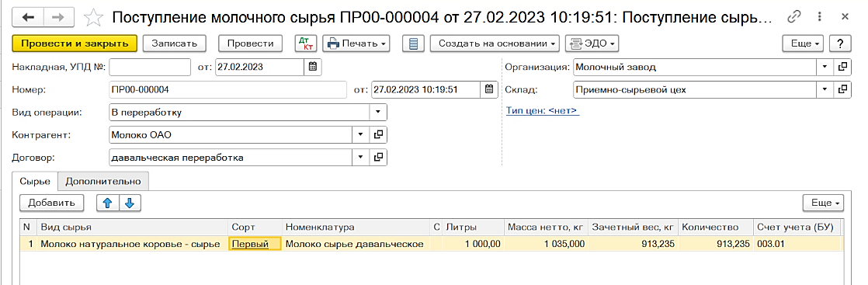
Task: Select Зачетный вес cell 913,235
Action: click(634, 244)
